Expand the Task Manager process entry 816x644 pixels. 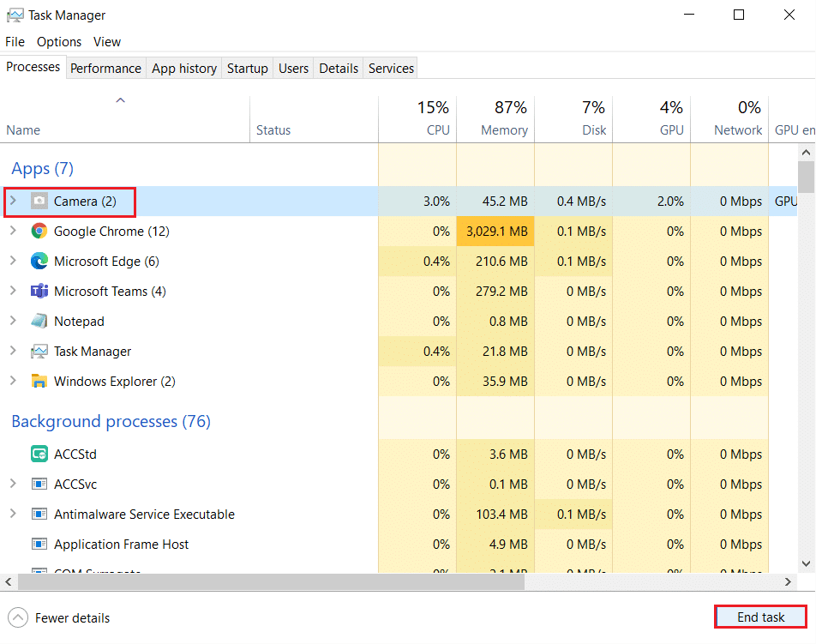tap(13, 351)
